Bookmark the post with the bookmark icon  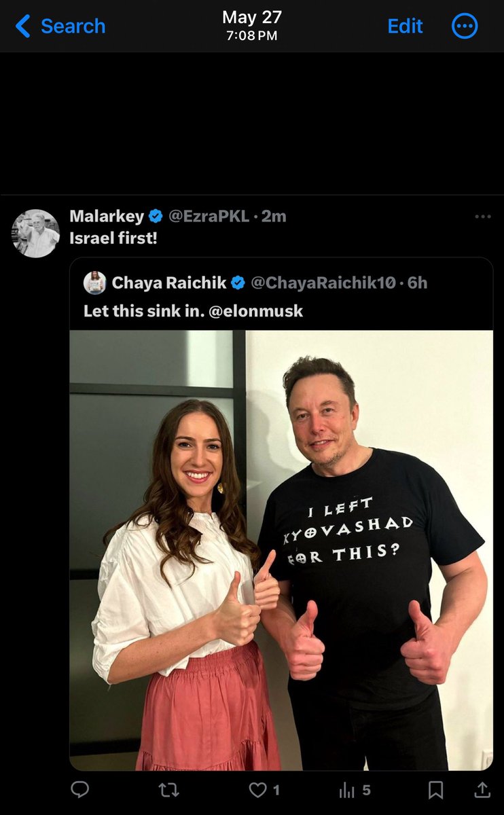tap(435, 789)
